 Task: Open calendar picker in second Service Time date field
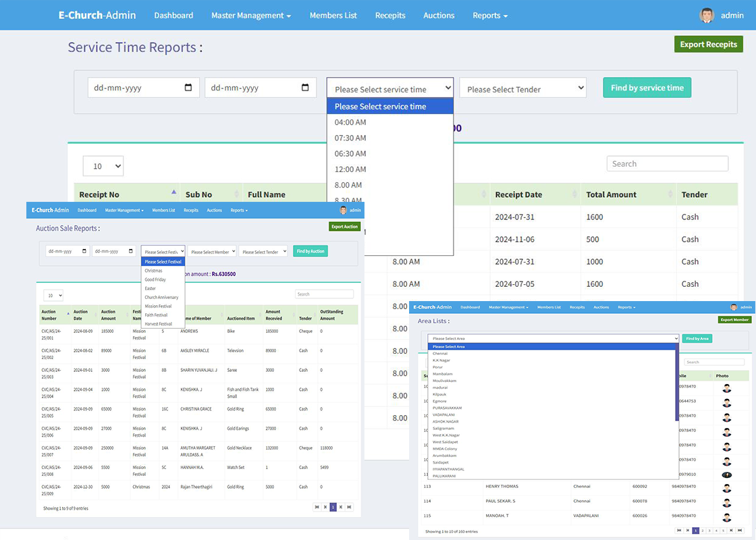[x=305, y=88]
